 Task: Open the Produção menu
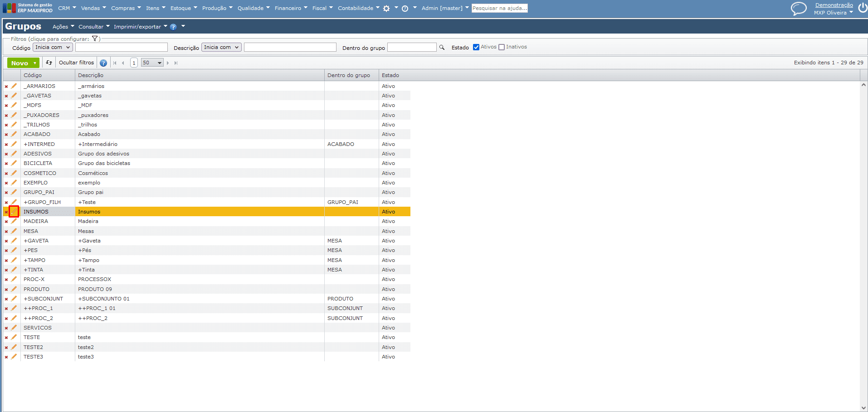(x=217, y=8)
